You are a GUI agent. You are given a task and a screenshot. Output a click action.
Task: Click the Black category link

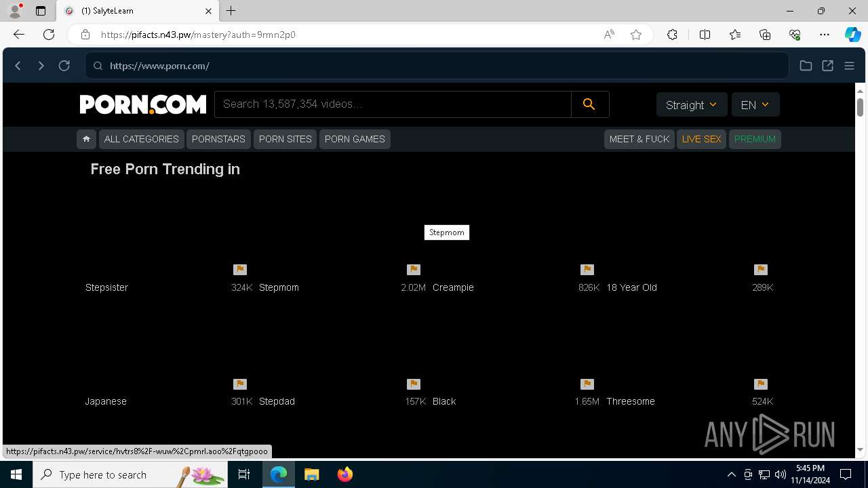(x=444, y=401)
